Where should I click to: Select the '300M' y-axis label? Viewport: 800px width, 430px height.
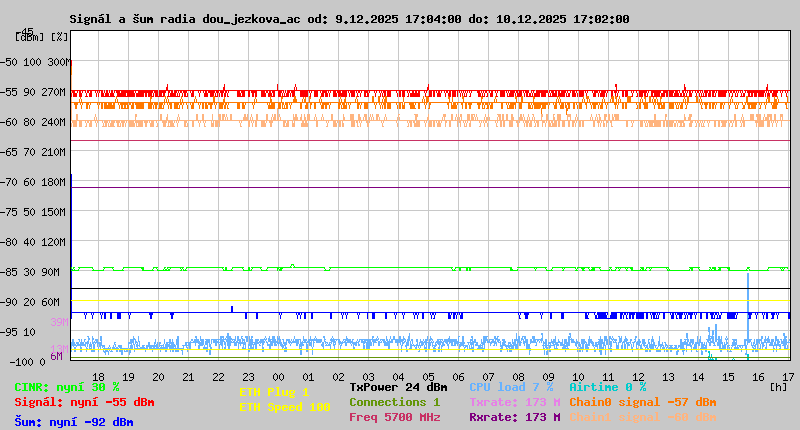click(x=59, y=62)
